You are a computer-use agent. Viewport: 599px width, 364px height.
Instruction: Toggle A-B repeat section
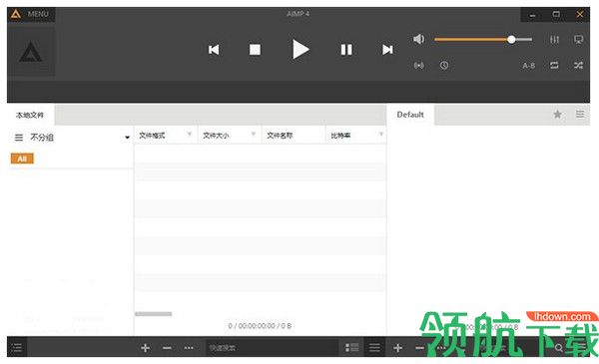point(529,66)
